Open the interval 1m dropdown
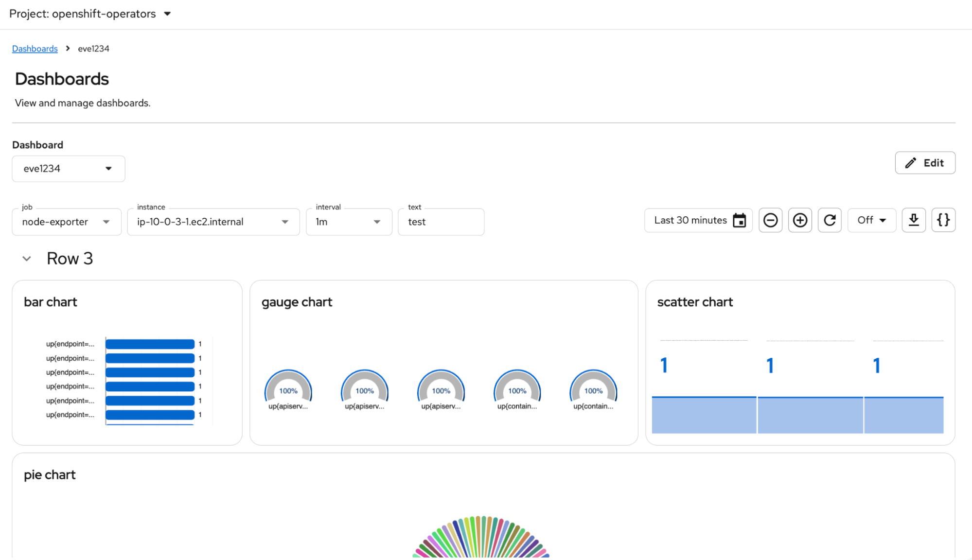The image size is (972, 560). [349, 222]
